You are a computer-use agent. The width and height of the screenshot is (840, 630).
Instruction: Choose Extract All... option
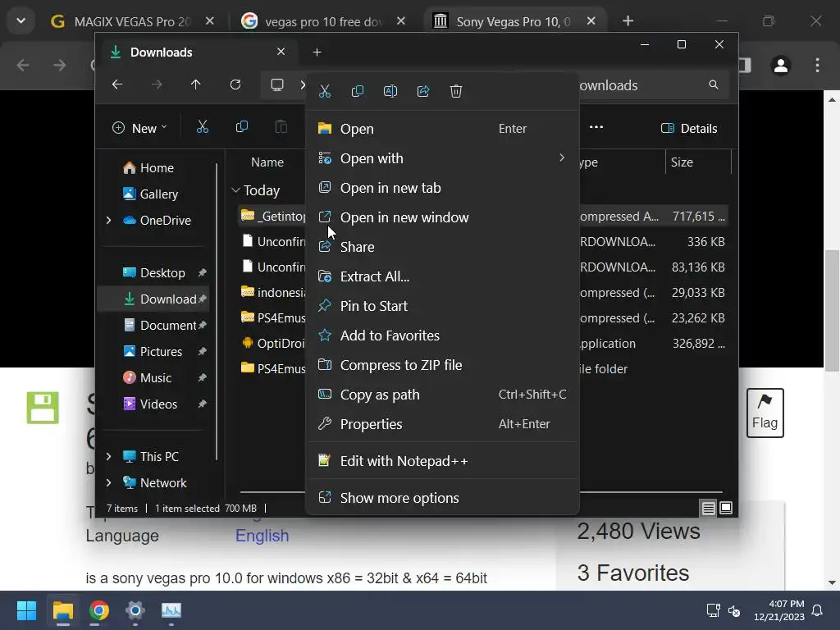coord(442,276)
